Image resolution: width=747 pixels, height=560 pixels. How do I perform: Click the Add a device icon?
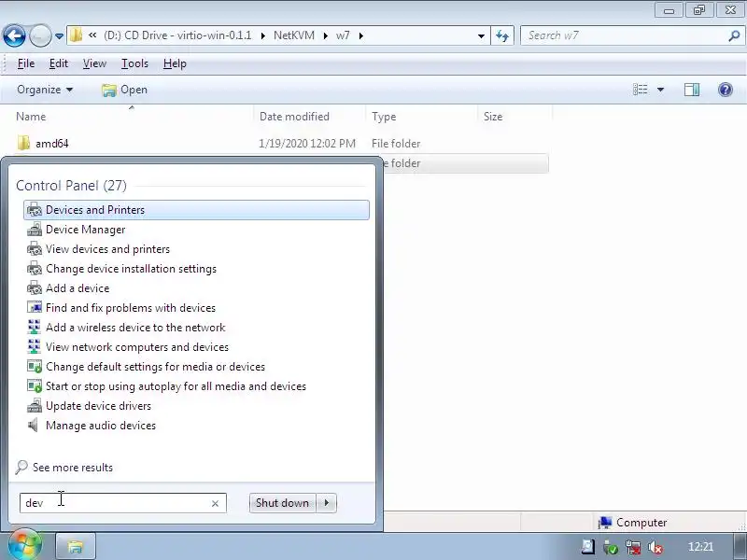(35, 288)
